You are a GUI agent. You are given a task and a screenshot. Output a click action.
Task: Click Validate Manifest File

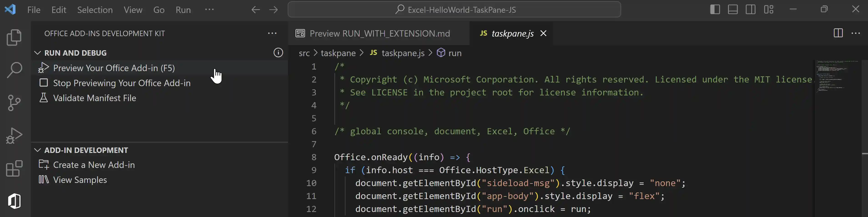click(94, 98)
